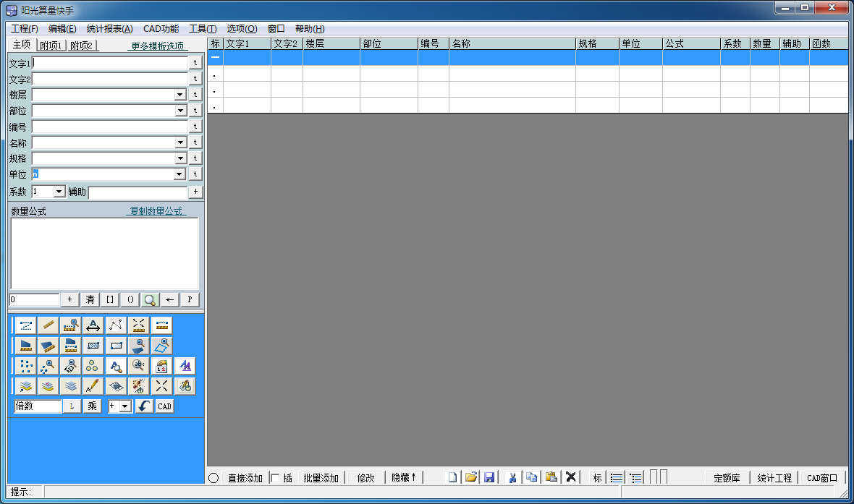The image size is (854, 504).
Task: Expand the 部位 dropdown list
Action: (x=180, y=111)
